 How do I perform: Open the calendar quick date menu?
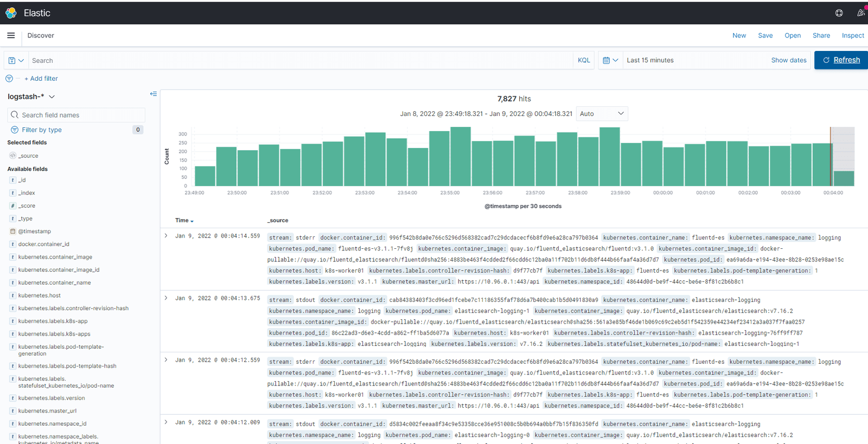pyautogui.click(x=610, y=60)
